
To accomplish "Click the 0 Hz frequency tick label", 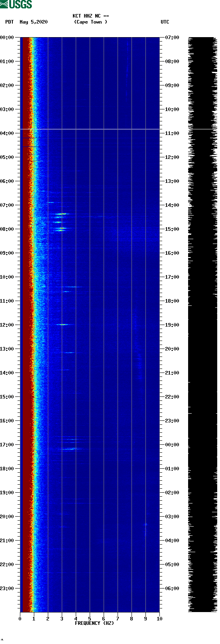I will [x=20, y=619].
